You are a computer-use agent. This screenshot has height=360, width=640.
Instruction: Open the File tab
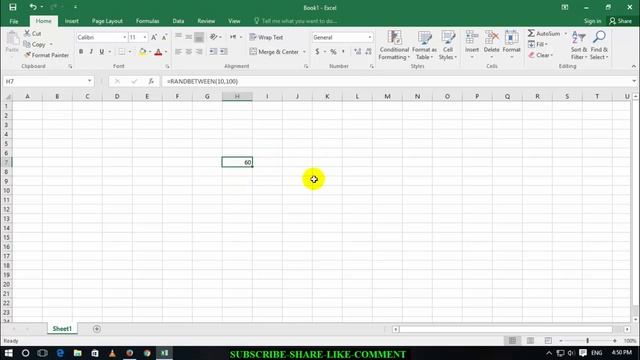[14, 21]
